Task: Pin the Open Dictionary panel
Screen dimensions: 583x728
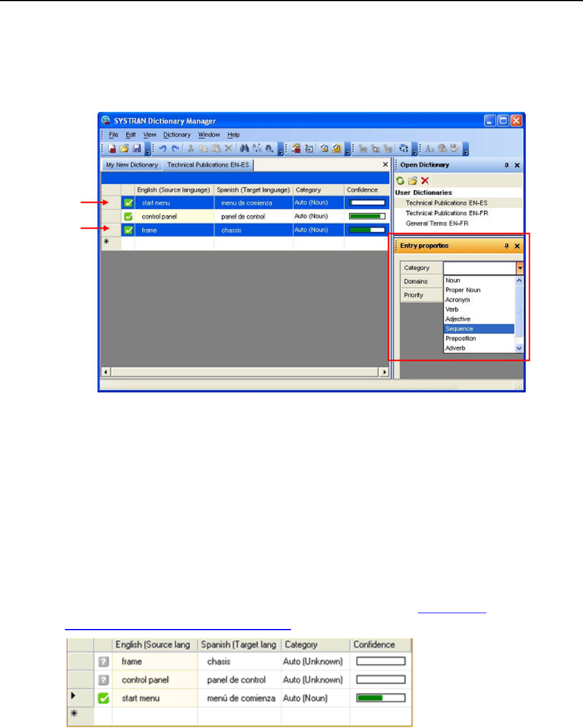Action: point(506,165)
